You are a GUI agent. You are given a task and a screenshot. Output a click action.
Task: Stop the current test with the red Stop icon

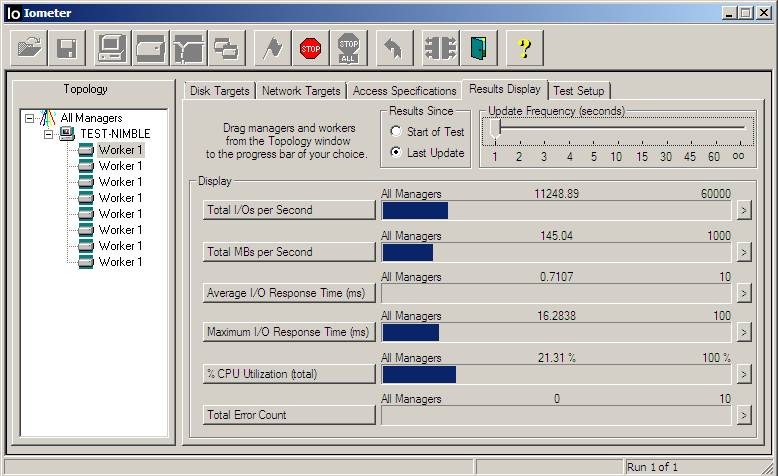pyautogui.click(x=311, y=48)
